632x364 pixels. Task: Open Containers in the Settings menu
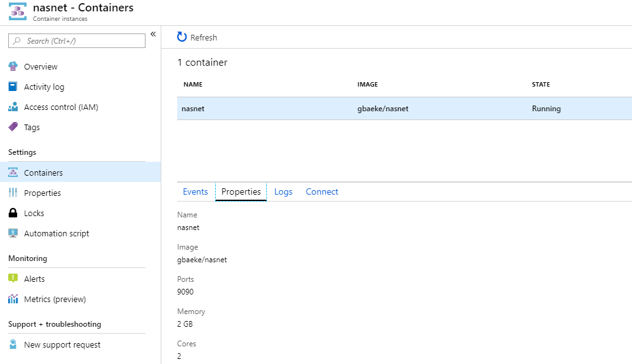point(43,173)
